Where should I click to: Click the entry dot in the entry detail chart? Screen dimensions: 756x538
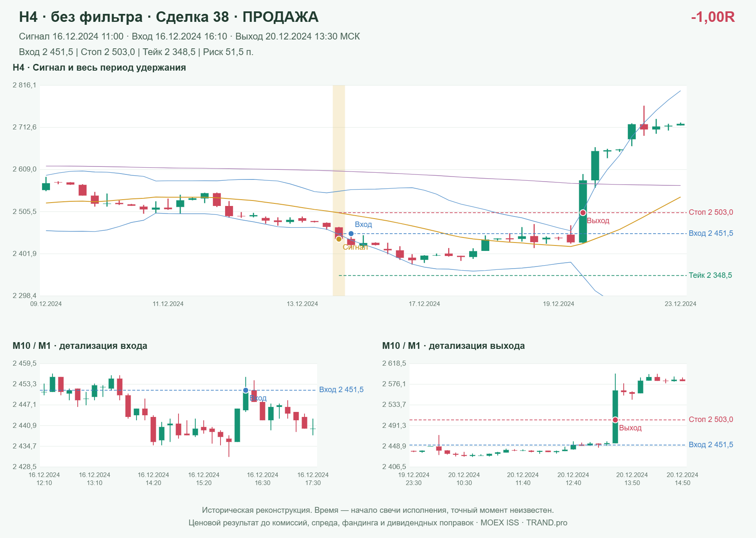coord(246,390)
